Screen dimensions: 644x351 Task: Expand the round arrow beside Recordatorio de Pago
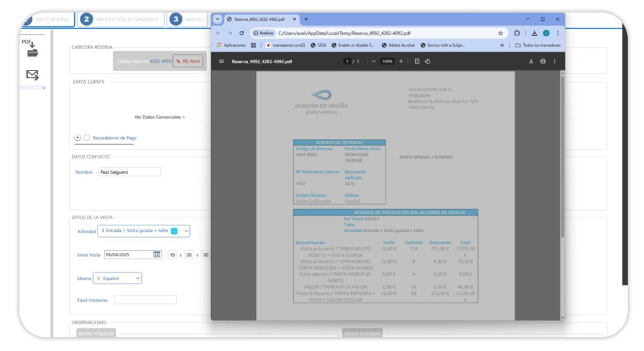tap(77, 138)
